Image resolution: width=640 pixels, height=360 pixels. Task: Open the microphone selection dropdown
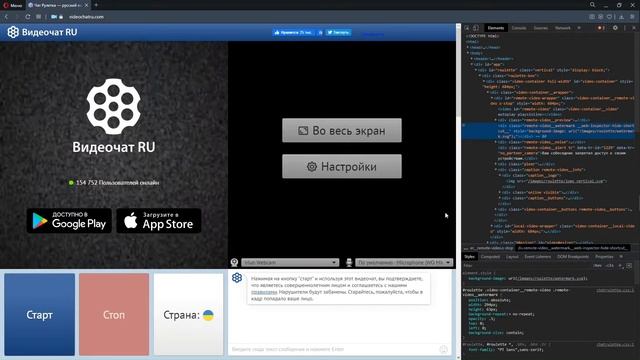(404, 262)
